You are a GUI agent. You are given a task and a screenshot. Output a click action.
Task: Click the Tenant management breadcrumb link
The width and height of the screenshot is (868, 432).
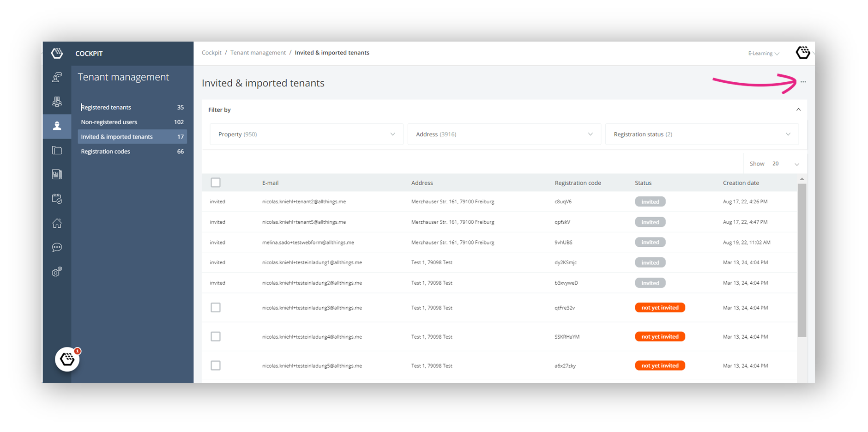(258, 53)
